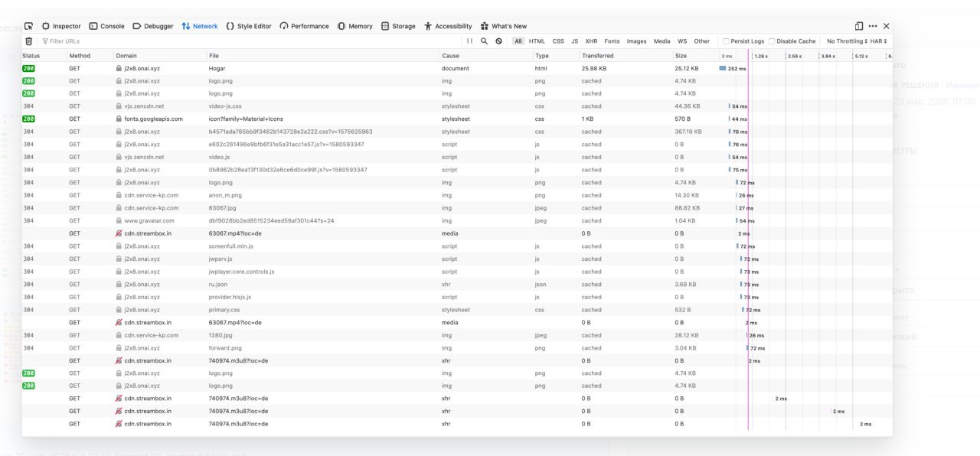The width and height of the screenshot is (980, 456).
Task: Select the Hogar document request row
Action: coord(457,68)
